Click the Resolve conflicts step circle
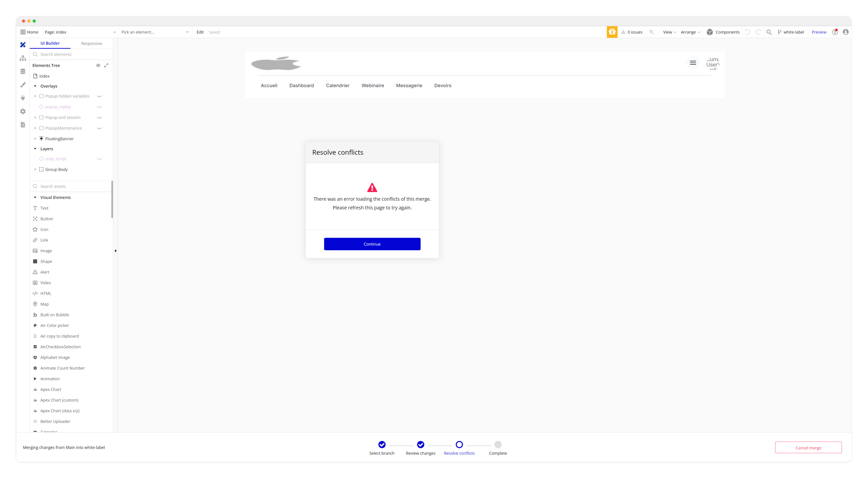Viewport: 868px width, 478px height. coord(459,445)
